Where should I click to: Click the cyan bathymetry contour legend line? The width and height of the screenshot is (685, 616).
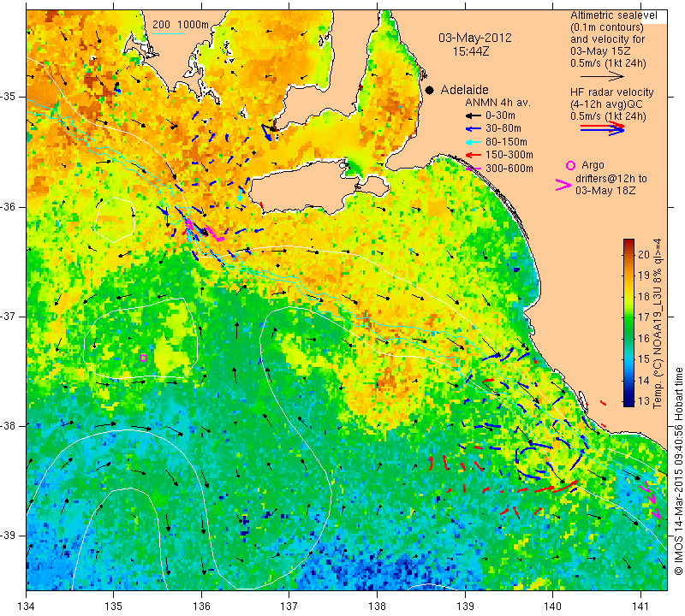pos(169,33)
